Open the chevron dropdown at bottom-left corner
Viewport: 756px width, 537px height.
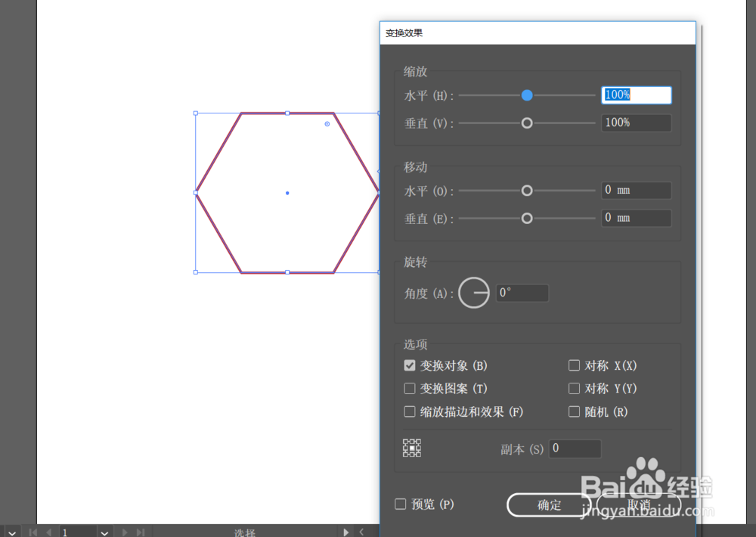coord(13,532)
